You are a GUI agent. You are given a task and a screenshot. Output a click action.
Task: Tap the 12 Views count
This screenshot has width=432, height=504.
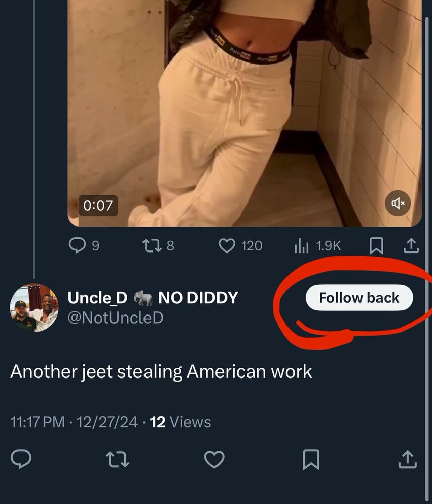[x=181, y=422]
